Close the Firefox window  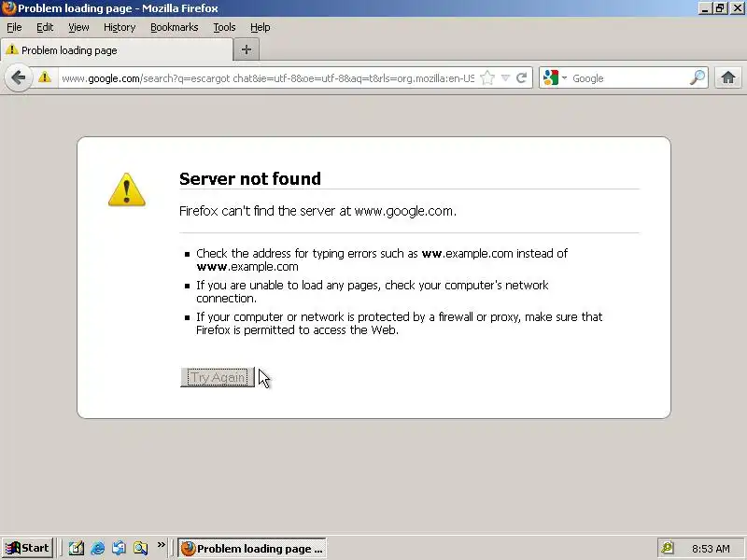[737, 8]
